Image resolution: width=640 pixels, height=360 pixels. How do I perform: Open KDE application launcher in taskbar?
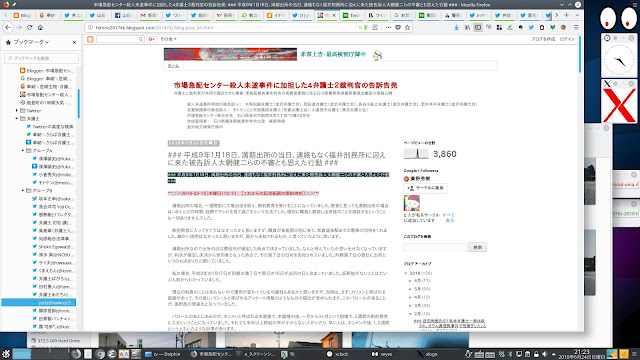click(x=6, y=354)
